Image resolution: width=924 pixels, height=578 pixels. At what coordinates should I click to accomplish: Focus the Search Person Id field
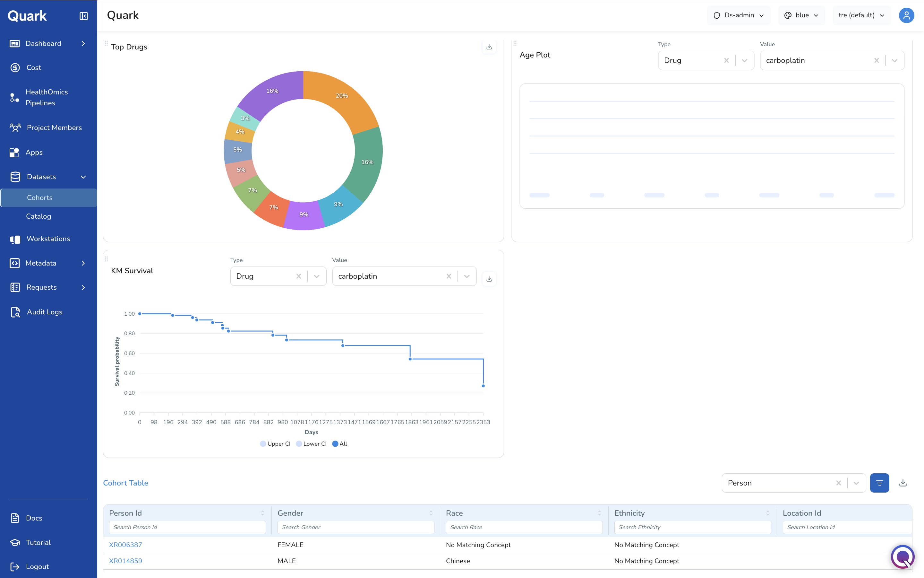pos(187,527)
